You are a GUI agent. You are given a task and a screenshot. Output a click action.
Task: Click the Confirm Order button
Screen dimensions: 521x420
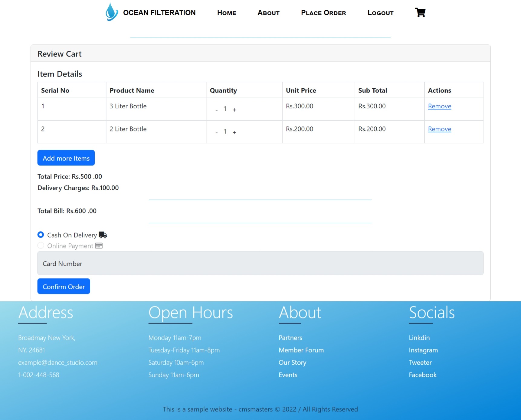64,286
